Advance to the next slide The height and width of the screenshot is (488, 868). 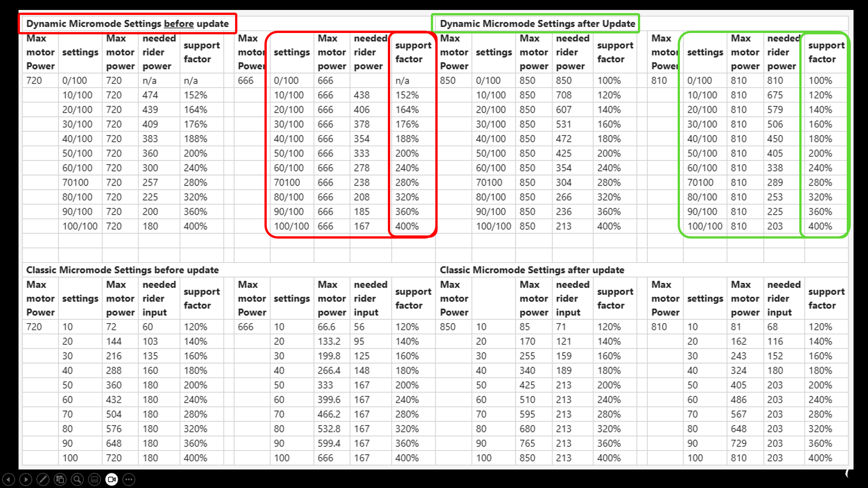pyautogui.click(x=26, y=479)
